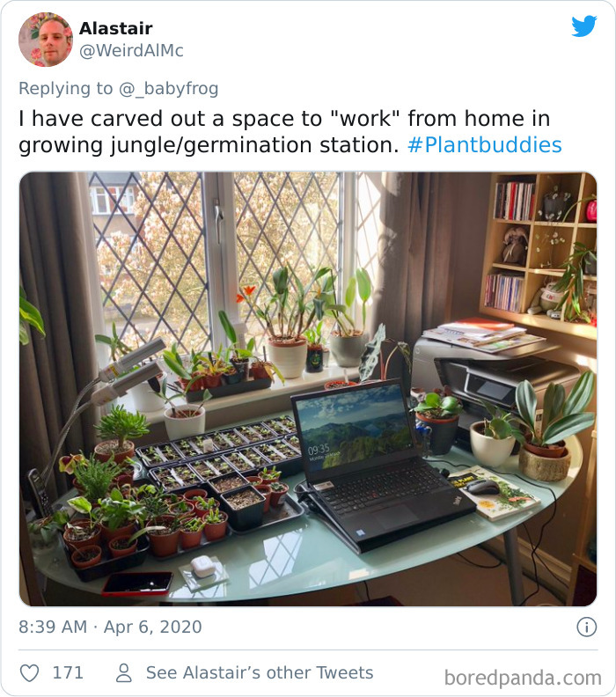
Task: Open the @WeirdAlMc handle
Action: 131,51
